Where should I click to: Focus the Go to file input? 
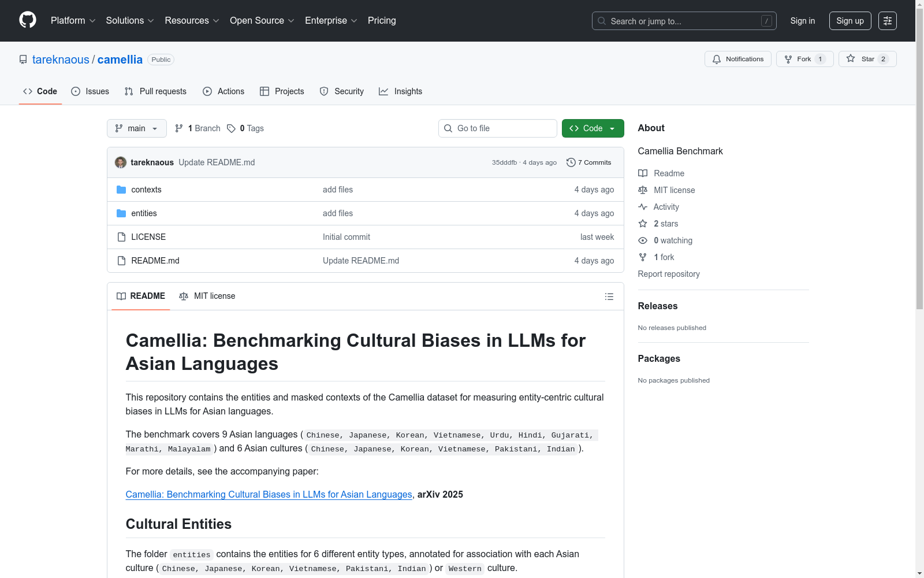tap(498, 128)
